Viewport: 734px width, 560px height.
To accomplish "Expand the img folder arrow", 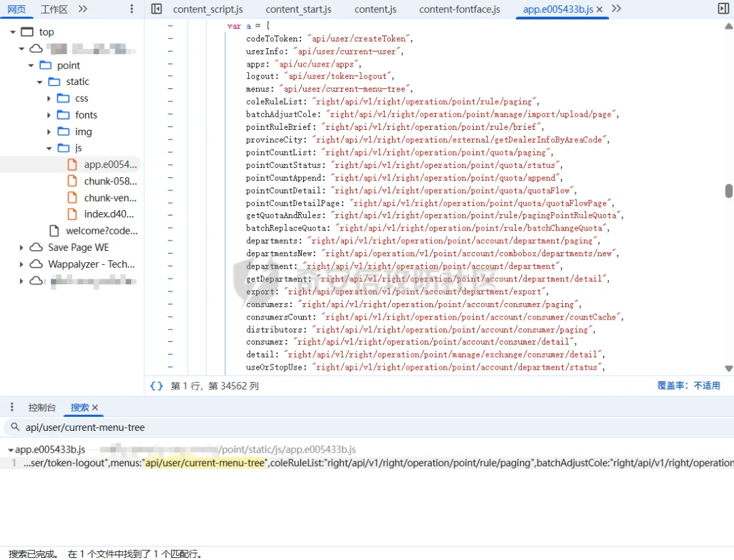I will pos(49,132).
